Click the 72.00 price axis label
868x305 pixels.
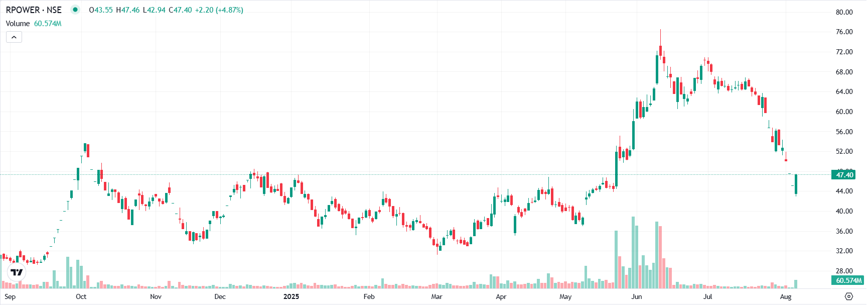coord(844,52)
